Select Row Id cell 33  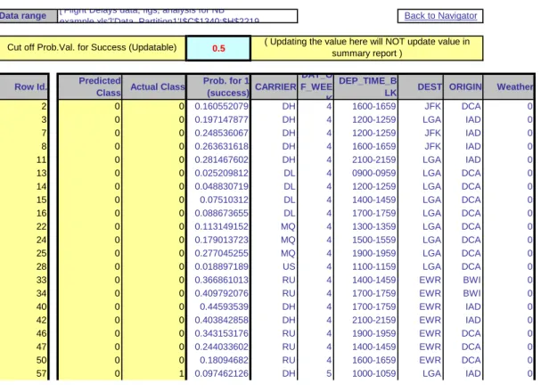[23, 280]
